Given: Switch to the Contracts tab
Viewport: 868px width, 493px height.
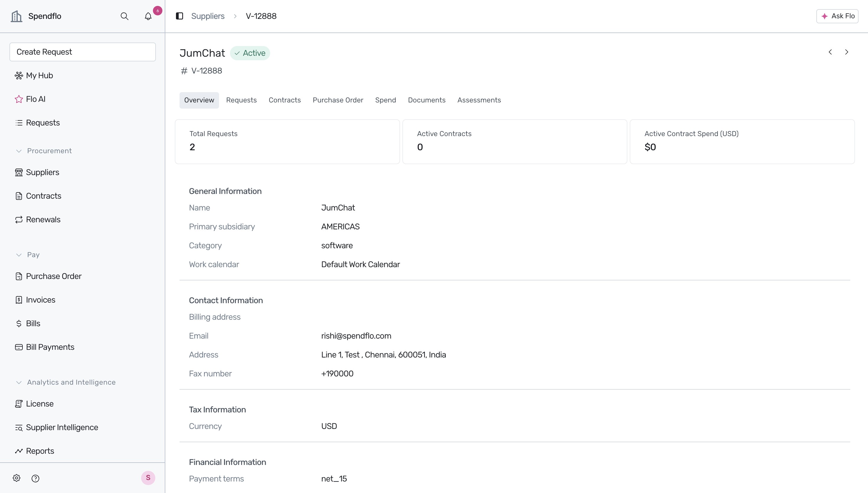Looking at the screenshot, I should [285, 100].
